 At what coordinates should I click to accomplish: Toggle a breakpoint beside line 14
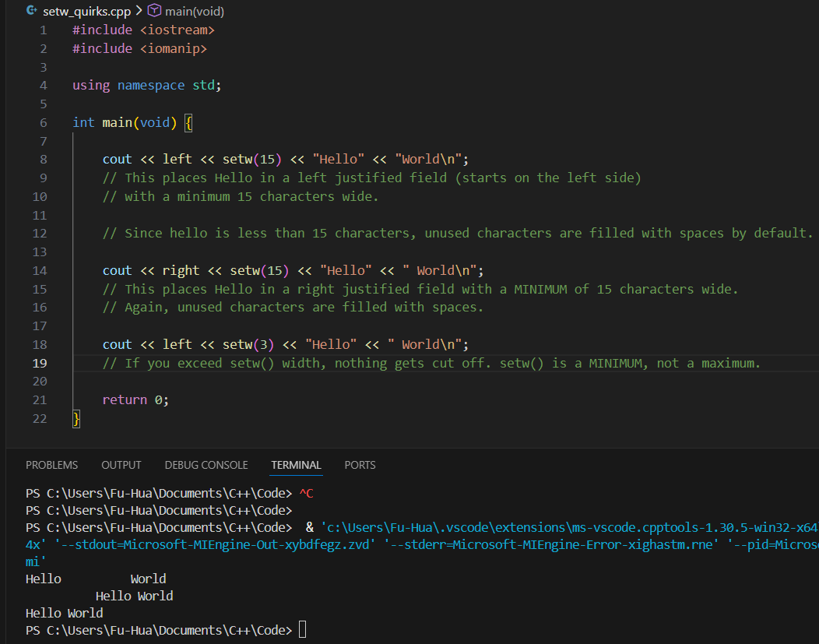[16, 271]
